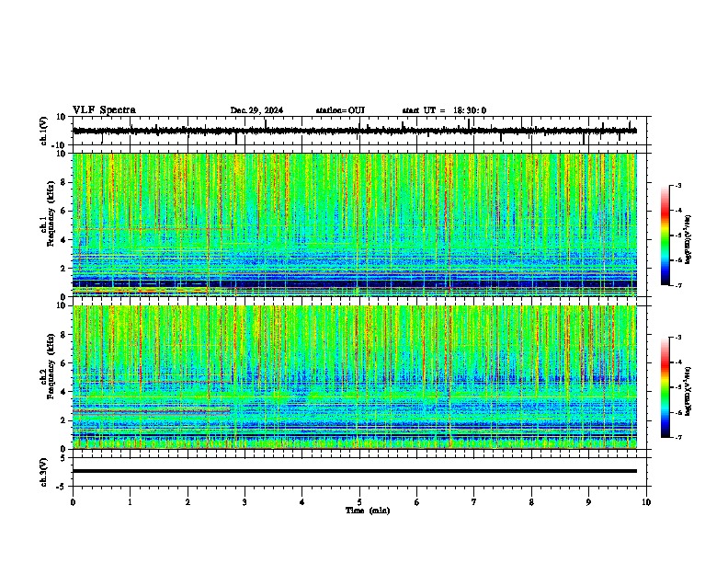Screen dimensions: 728x563
Task: Click the -7 value on ch.1 color bar
Action: tap(678, 285)
